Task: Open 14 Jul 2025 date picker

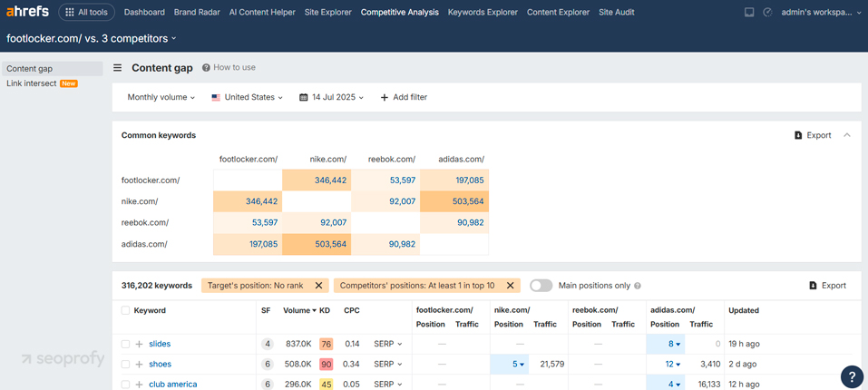Action: pos(332,97)
